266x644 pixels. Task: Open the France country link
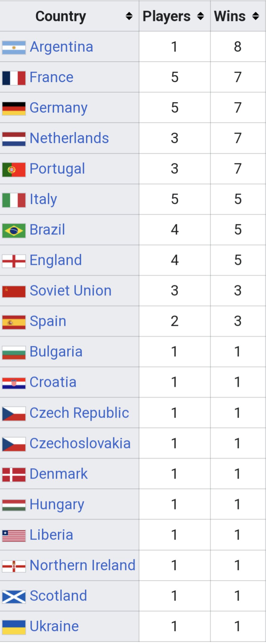pyautogui.click(x=51, y=77)
